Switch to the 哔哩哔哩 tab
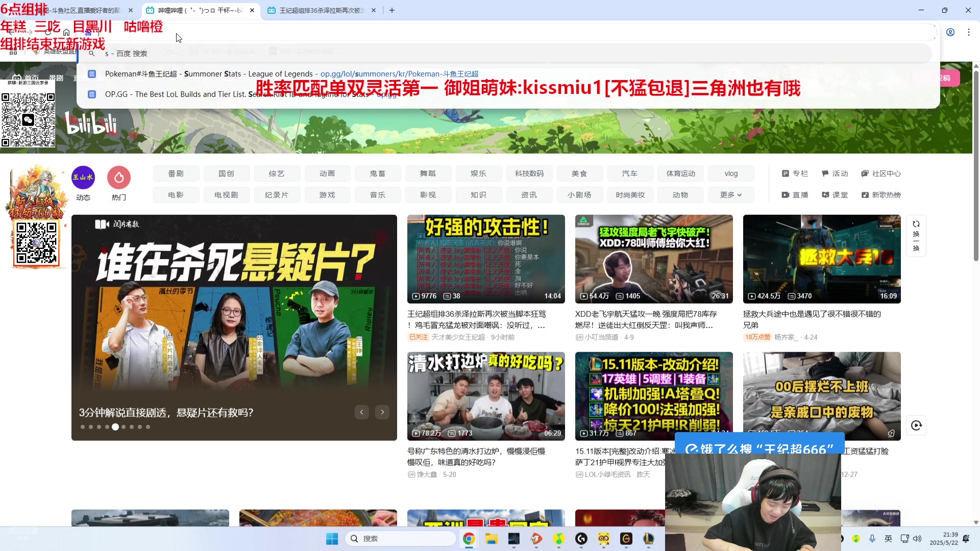 click(x=201, y=10)
